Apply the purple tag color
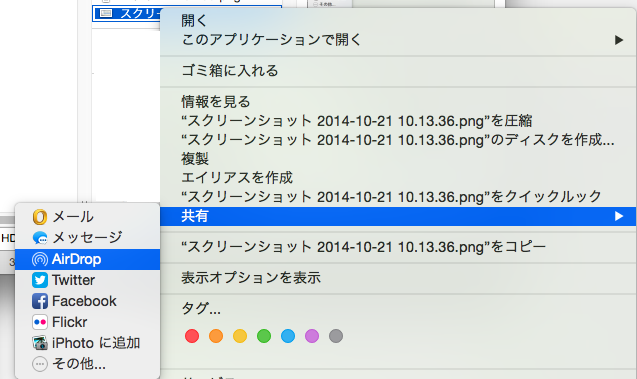Screen dimensions: 637x379 click(x=312, y=336)
